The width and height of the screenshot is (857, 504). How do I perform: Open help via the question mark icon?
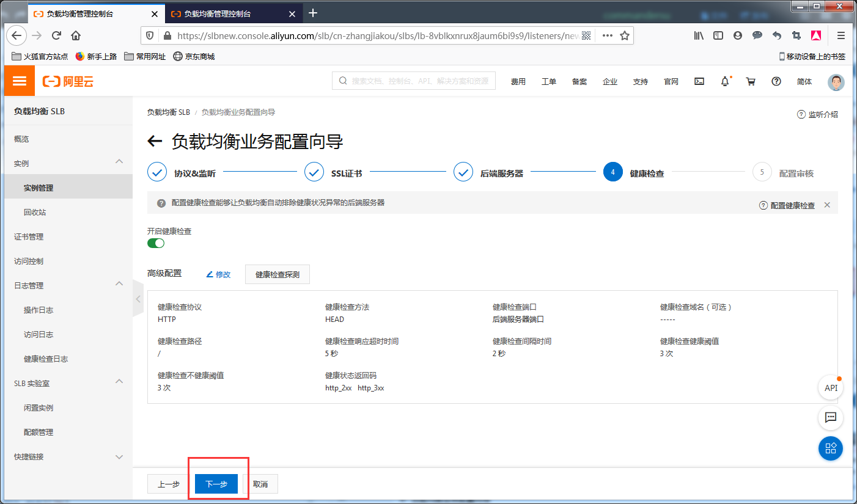pos(776,81)
